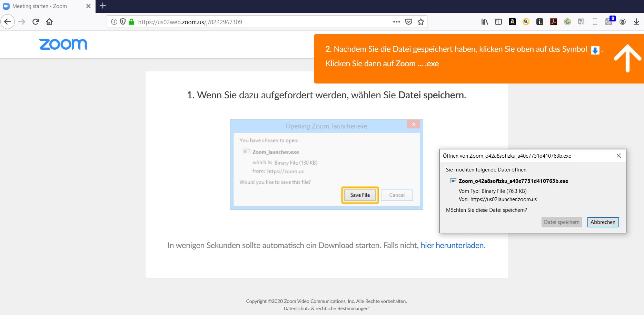Click 'Datei speichern' in download dialog
The width and height of the screenshot is (644, 315).
click(x=562, y=222)
